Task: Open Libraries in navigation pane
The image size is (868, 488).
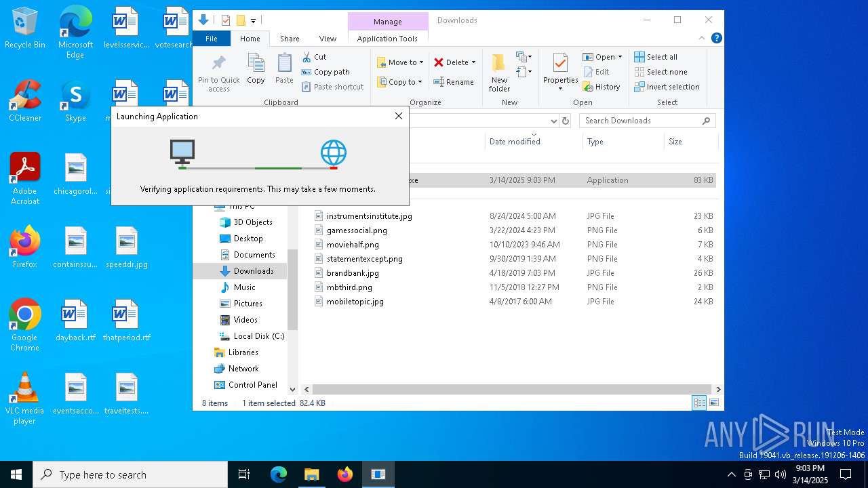Action: pos(236,352)
